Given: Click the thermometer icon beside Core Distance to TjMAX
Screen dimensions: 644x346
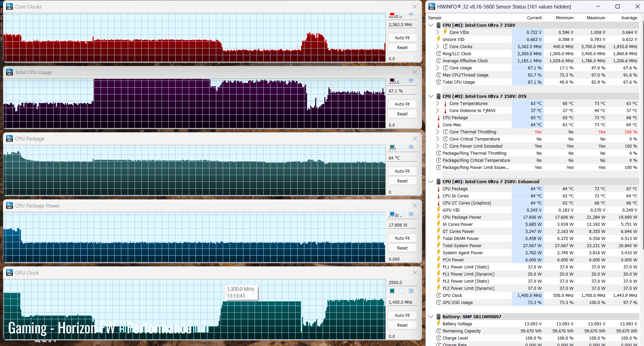Looking at the screenshot, I should click(x=445, y=110).
